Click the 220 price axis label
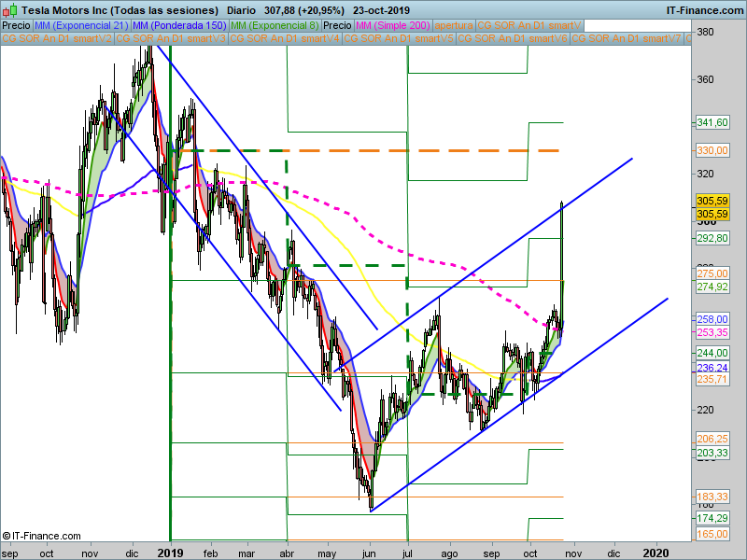Viewport: 747px width, 560px height. 705,410
